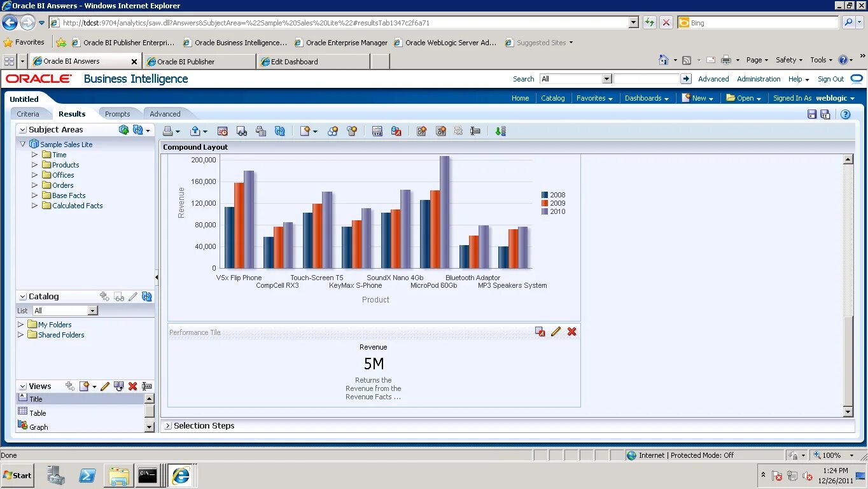Click the Schedule icon in results toolbar
Screen dimensions: 868x489
pos(223,131)
